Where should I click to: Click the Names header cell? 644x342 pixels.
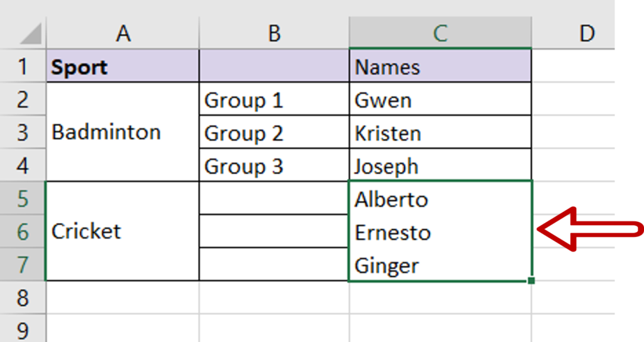pyautogui.click(x=440, y=66)
